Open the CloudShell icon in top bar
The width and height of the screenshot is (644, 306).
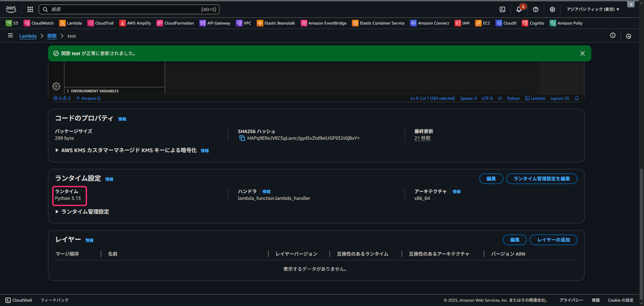(x=502, y=9)
